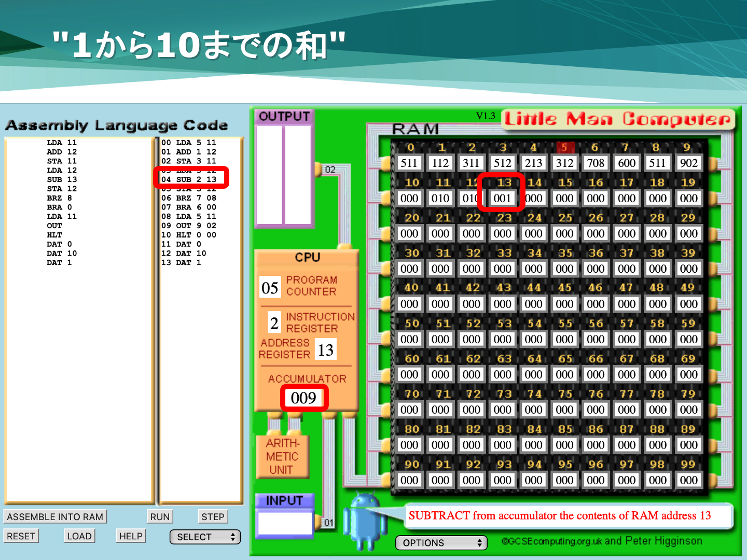The width and height of the screenshot is (747, 560).
Task: Click the LOAD button
Action: (x=79, y=536)
